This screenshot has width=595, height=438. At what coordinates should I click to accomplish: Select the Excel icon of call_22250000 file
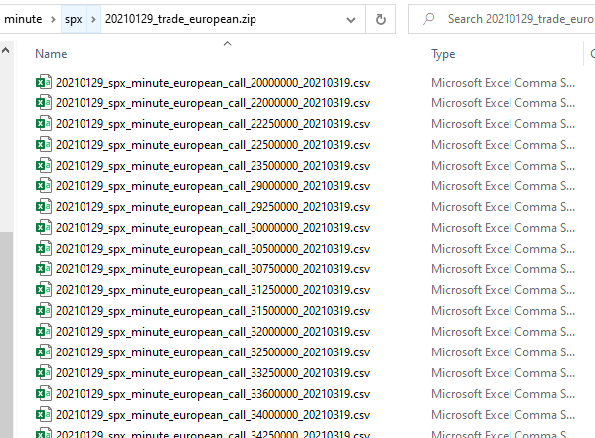click(x=44, y=124)
